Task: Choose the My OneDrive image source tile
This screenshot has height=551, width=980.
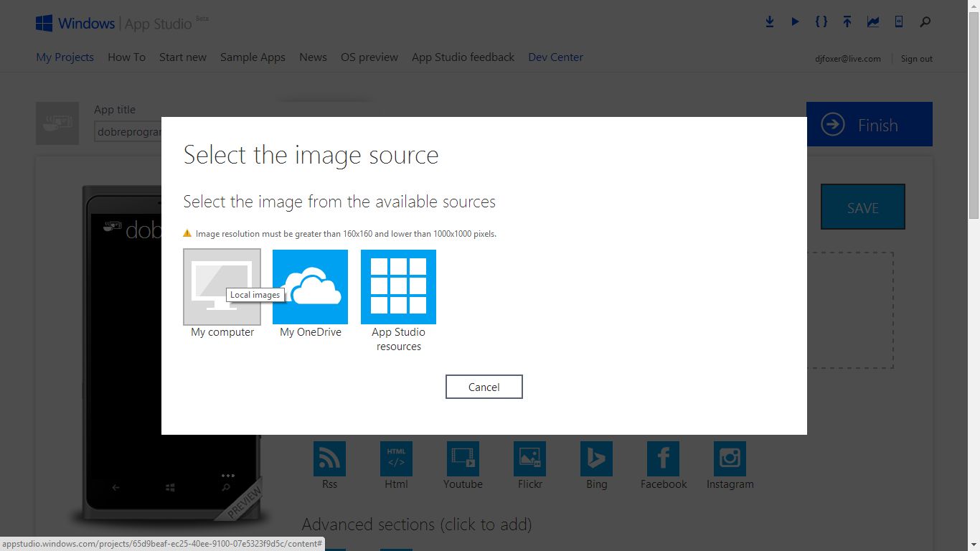Action: 310,287
